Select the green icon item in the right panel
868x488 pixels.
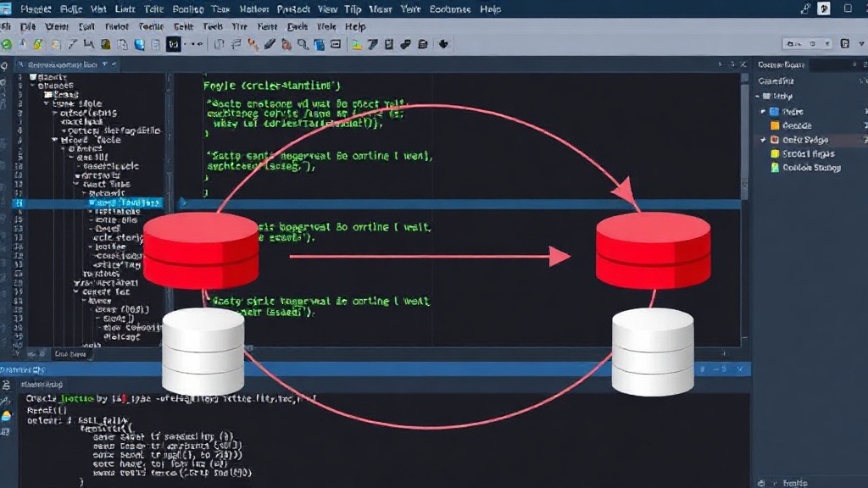[x=805, y=168]
